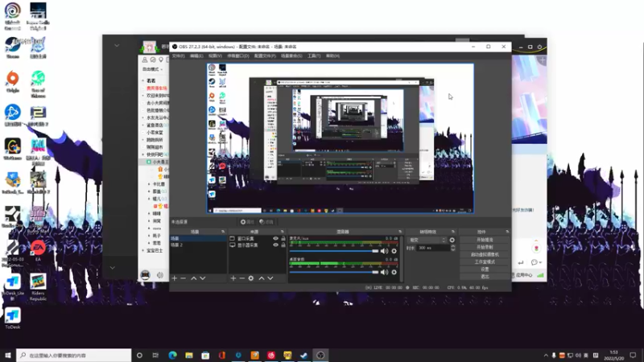This screenshot has width=644, height=362.
Task: Add a new source in Sources panel
Action: 233,278
